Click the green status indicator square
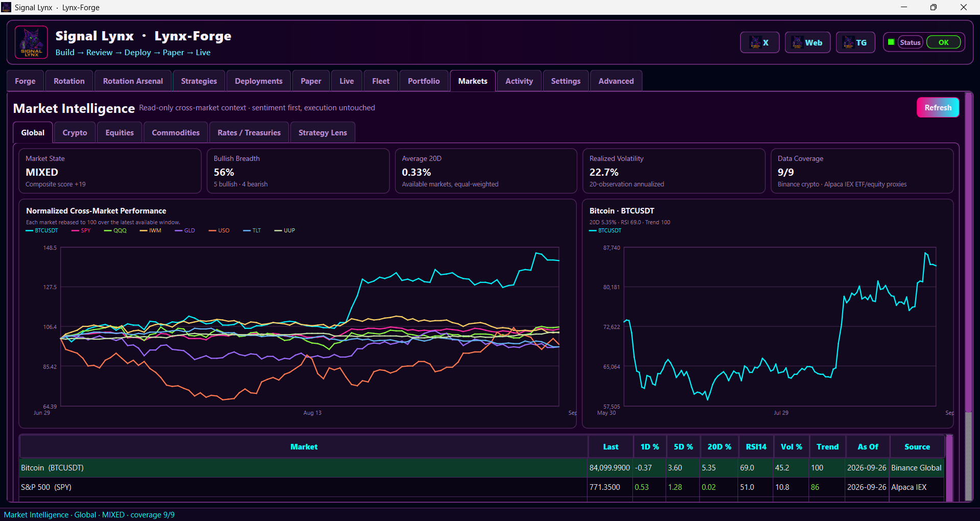Screen dimensions: 980x521 point(891,42)
